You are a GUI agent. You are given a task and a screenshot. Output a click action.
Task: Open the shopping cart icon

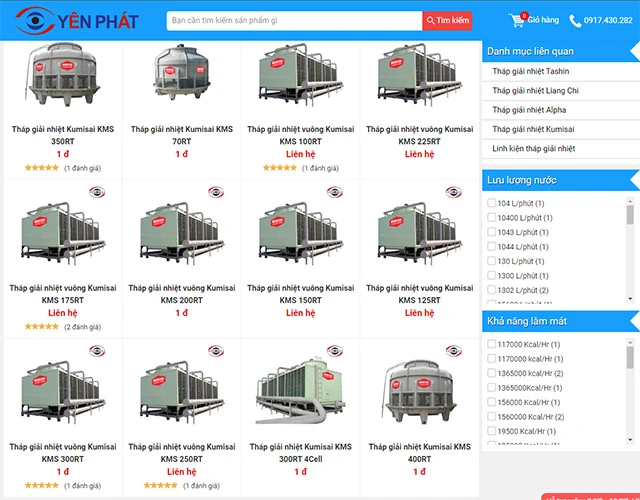(516, 20)
